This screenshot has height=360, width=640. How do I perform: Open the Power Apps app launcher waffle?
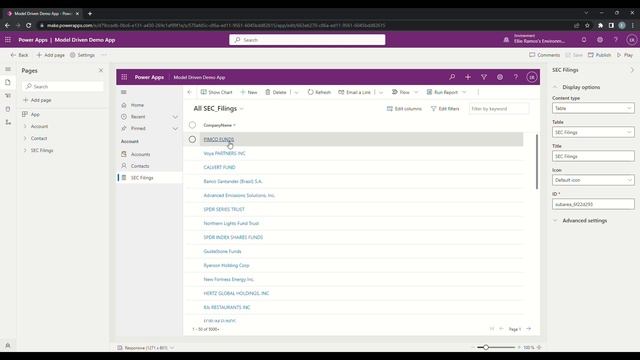8,40
